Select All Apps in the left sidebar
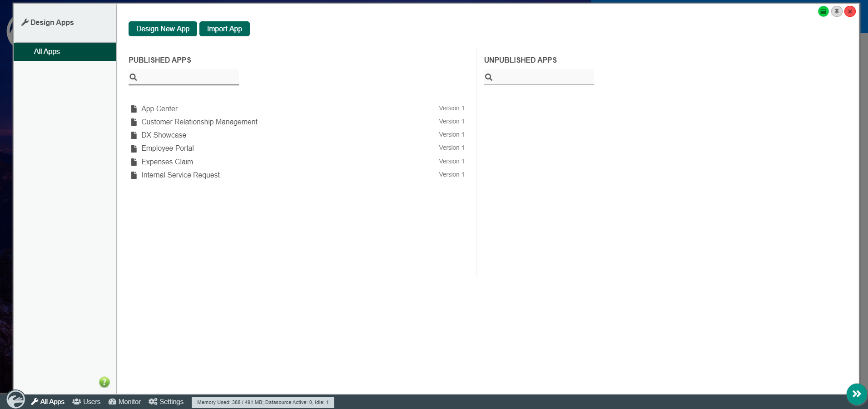868x409 pixels. (x=65, y=52)
